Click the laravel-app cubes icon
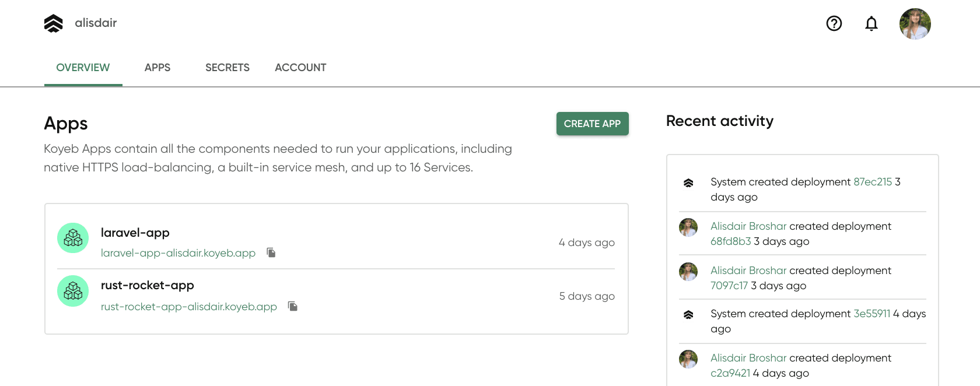This screenshot has width=980, height=386. (x=73, y=238)
